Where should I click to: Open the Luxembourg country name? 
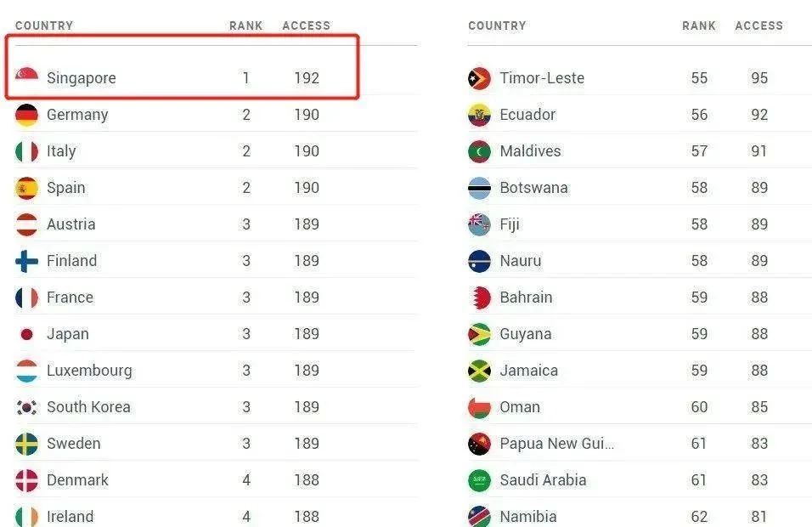89,371
